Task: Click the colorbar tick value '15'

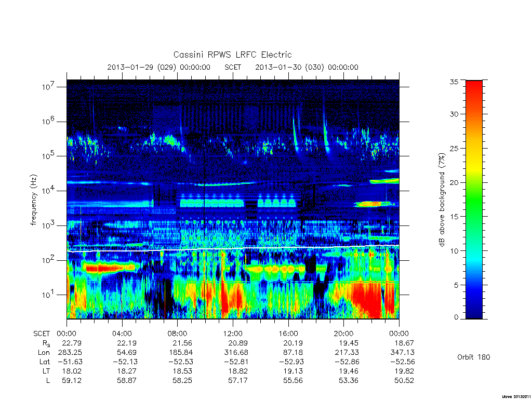Action: coord(454,217)
